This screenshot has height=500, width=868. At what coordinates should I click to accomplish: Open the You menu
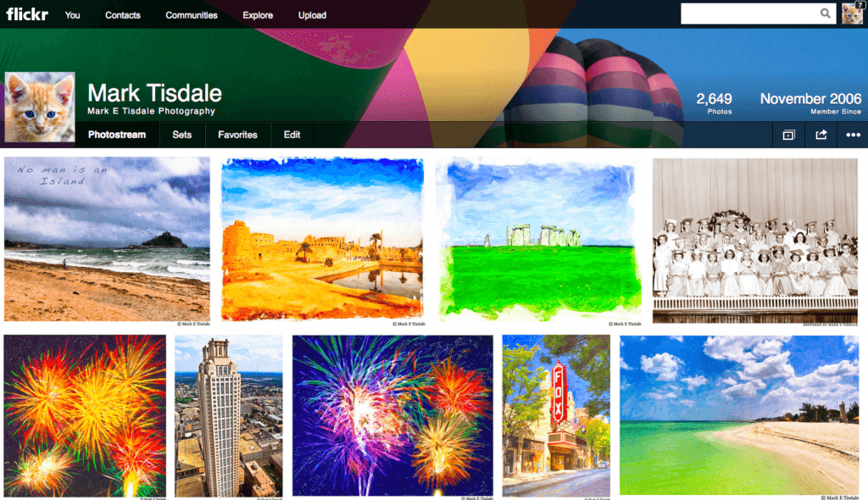point(73,15)
